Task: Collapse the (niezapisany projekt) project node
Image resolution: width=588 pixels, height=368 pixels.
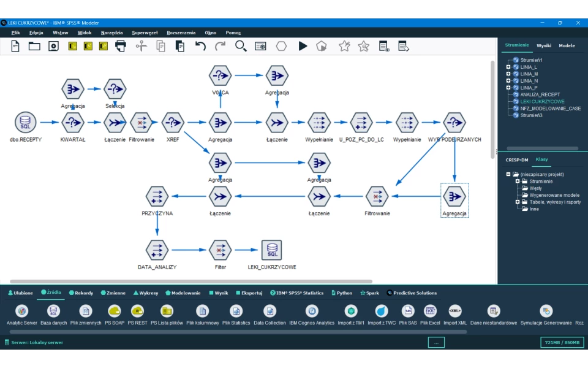Action: coord(508,174)
